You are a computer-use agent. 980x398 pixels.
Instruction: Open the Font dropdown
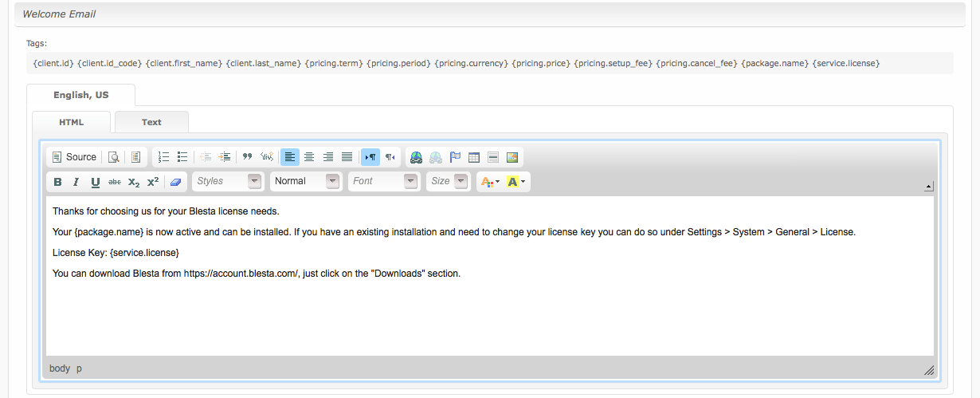click(384, 181)
